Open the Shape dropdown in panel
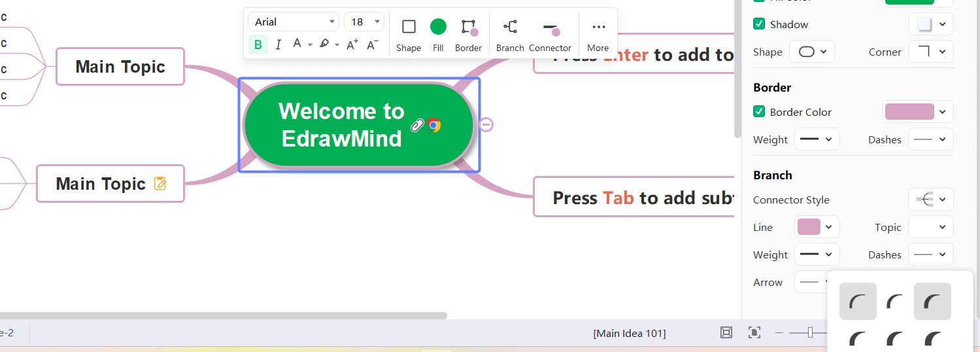980x352 pixels. click(812, 52)
